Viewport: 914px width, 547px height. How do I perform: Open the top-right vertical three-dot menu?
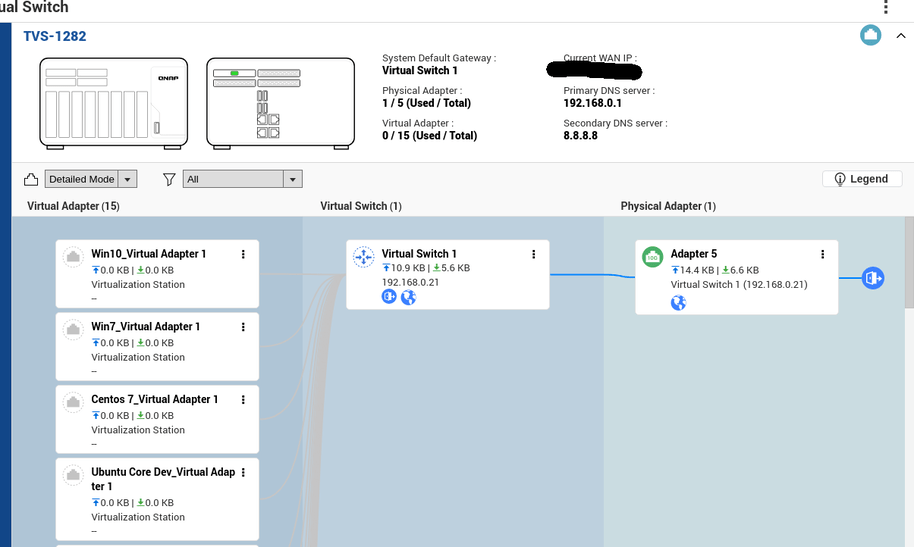click(885, 7)
